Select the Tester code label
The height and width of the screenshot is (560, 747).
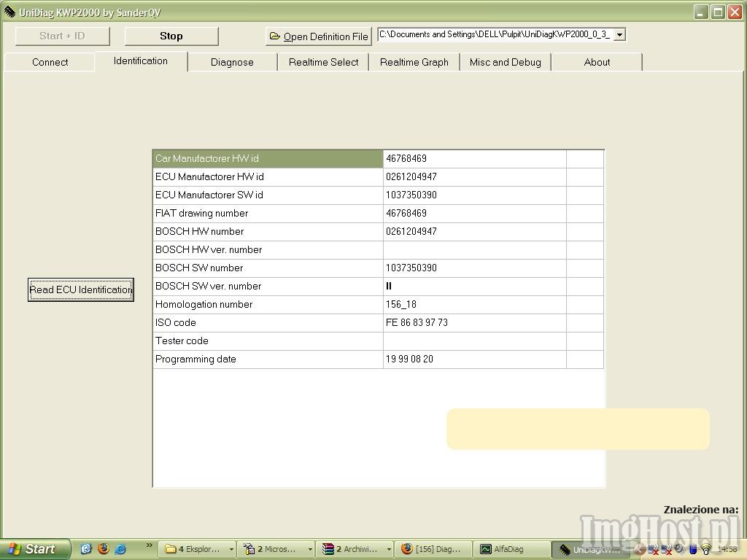pyautogui.click(x=182, y=341)
